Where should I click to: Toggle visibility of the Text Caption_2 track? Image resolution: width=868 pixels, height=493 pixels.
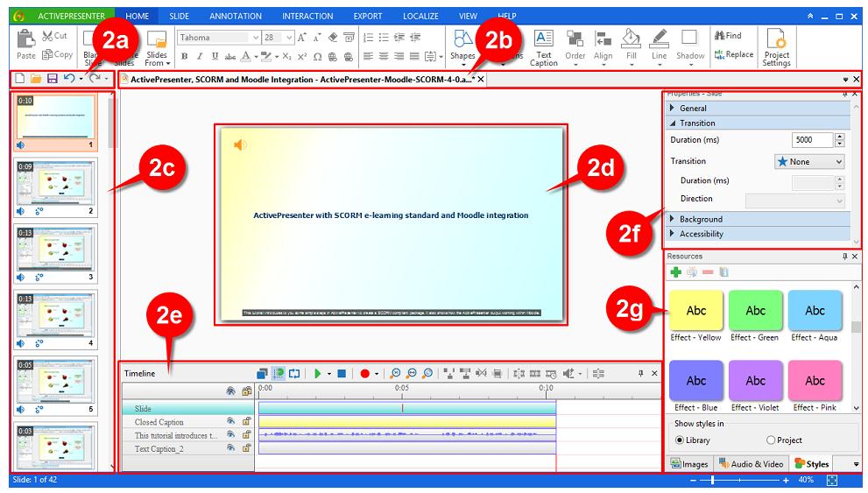231,448
